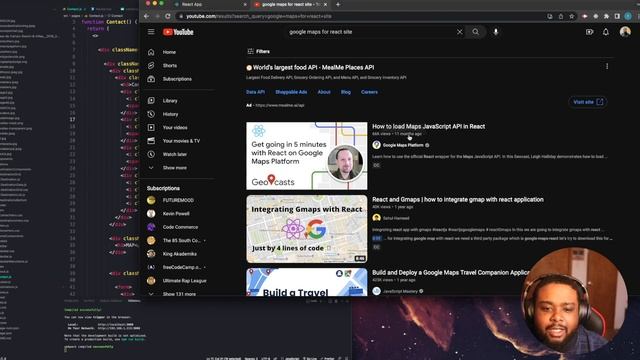Open the Filters button
640x360 pixels.
pos(258,51)
